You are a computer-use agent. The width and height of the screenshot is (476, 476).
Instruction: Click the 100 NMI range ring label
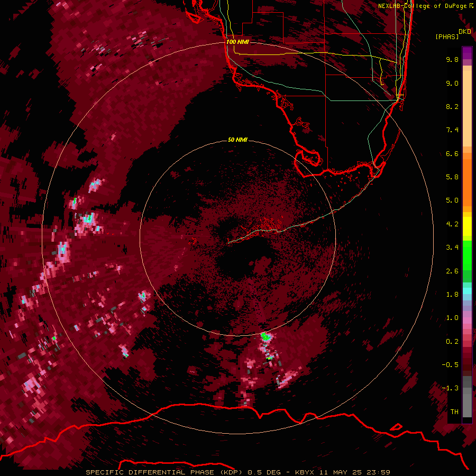pyautogui.click(x=237, y=42)
